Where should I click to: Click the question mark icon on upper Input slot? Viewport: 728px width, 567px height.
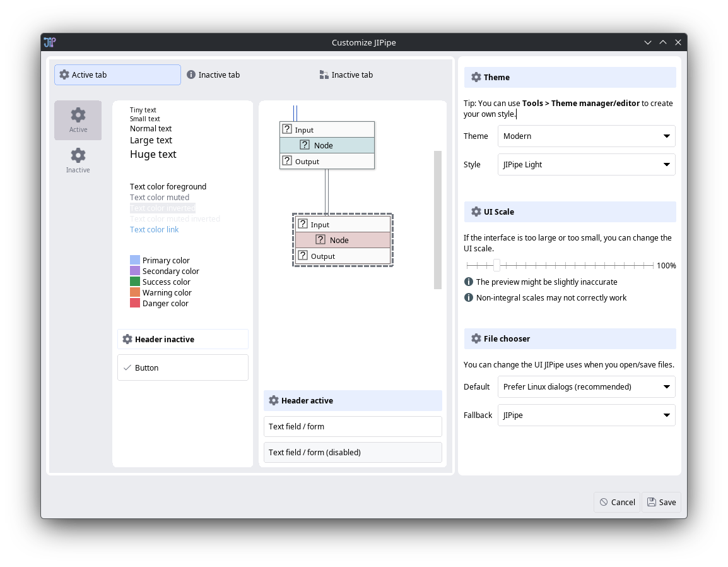coord(287,129)
